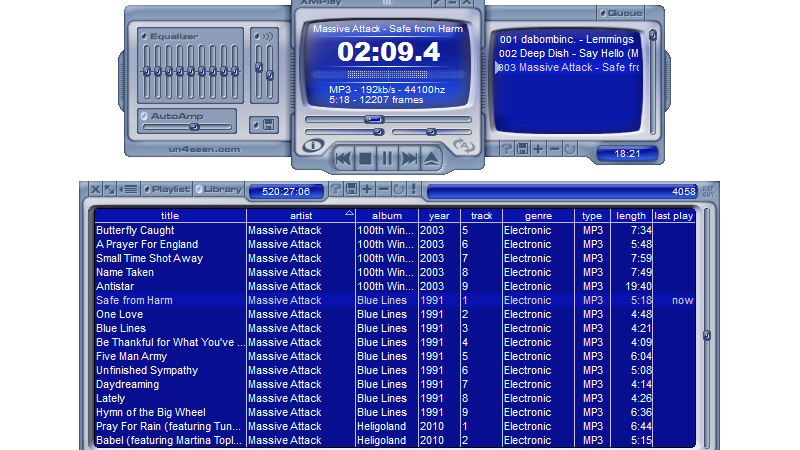Open track info with the 'i' icon
Image resolution: width=800 pixels, height=450 pixels.
tap(313, 146)
